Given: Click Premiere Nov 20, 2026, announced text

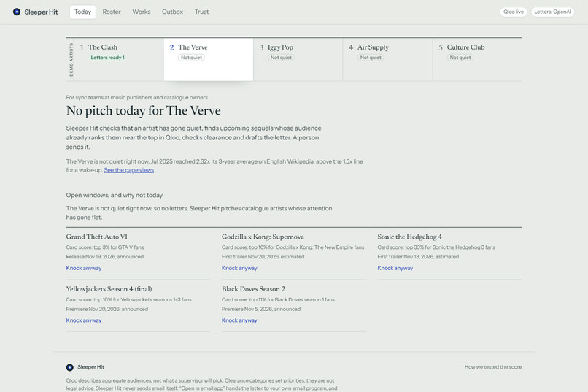Looking at the screenshot, I should [x=107, y=309].
